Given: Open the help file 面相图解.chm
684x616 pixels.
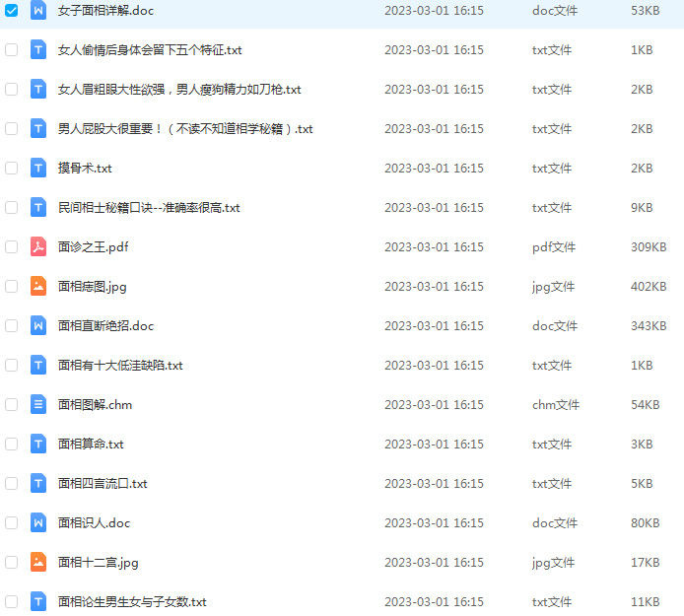Looking at the screenshot, I should [x=95, y=404].
